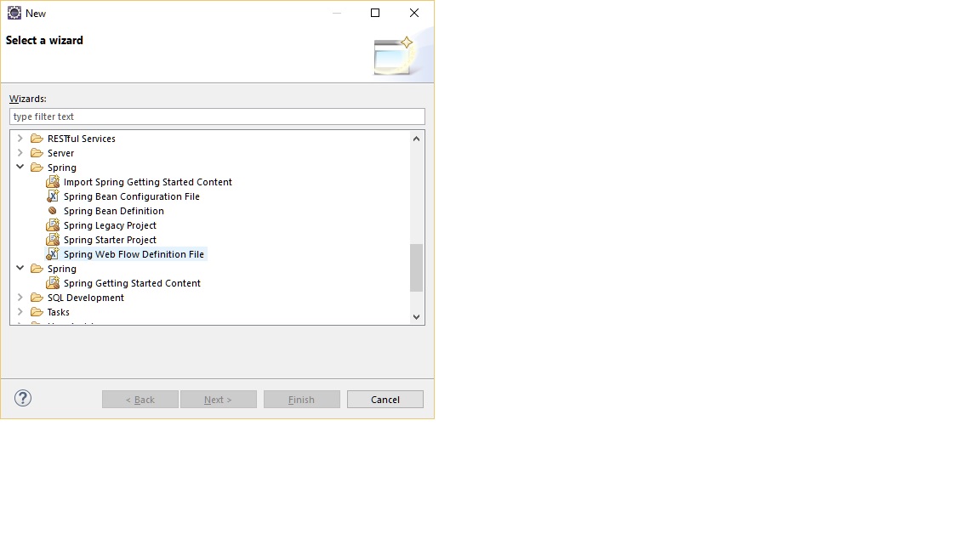Click the Spring Starter Project icon

[x=53, y=239]
